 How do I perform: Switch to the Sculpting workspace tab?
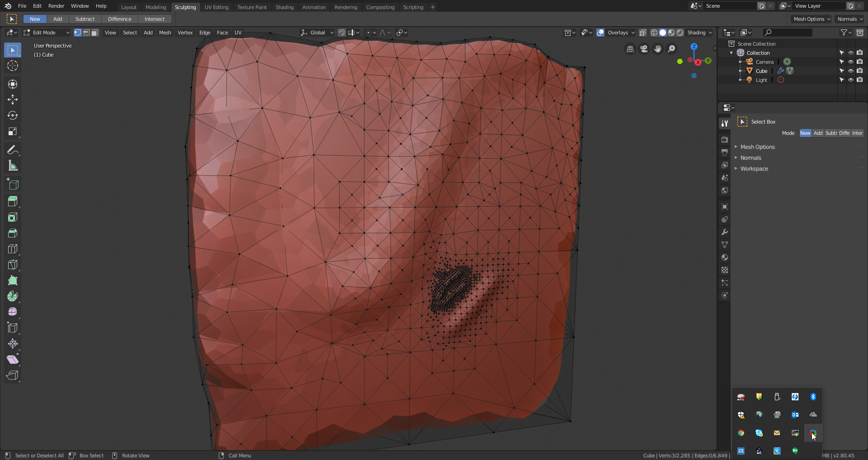tap(185, 7)
